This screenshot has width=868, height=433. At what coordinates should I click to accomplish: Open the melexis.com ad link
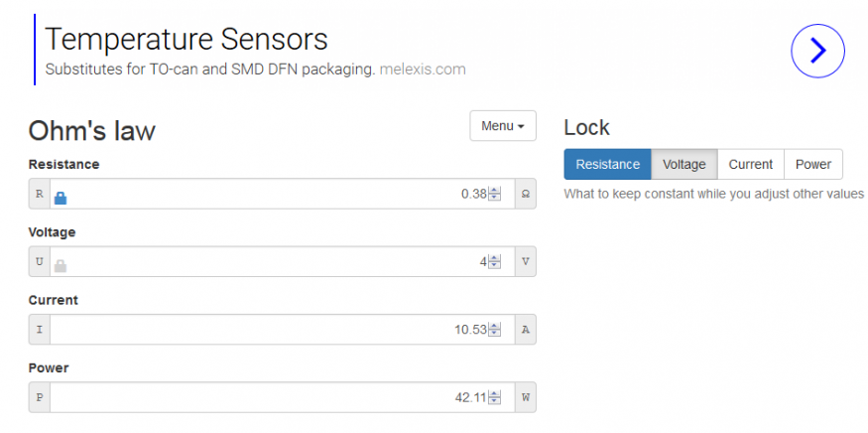422,70
